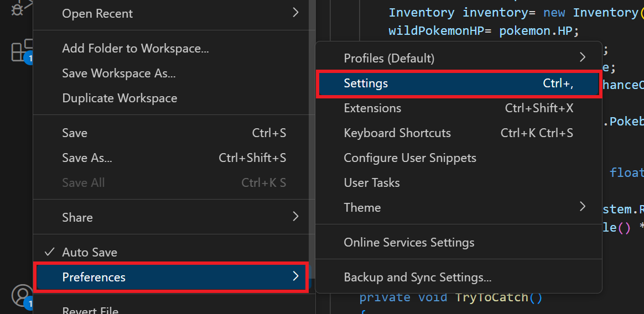Expand the Theme submenu
Screen dimensions: 644x314
coord(458,207)
